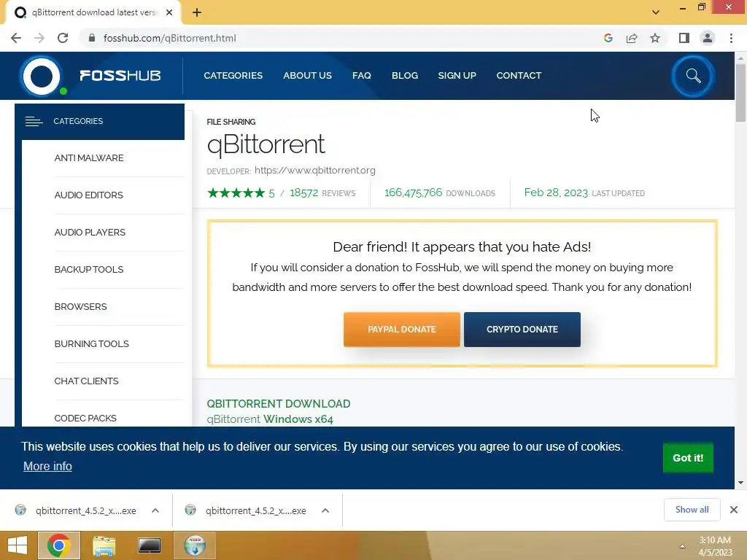Click the scrollbar down arrow
747x560 pixels.
[x=740, y=483]
